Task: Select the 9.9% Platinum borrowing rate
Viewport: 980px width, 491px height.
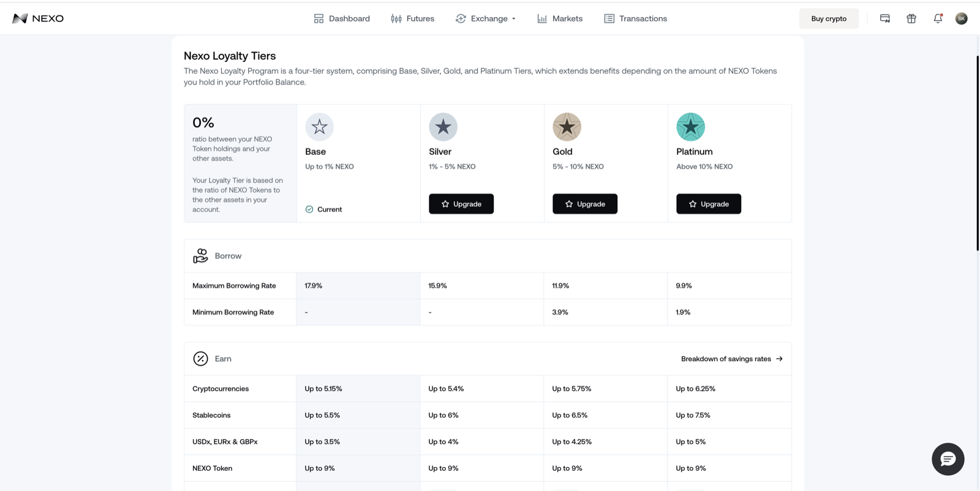Action: point(684,286)
